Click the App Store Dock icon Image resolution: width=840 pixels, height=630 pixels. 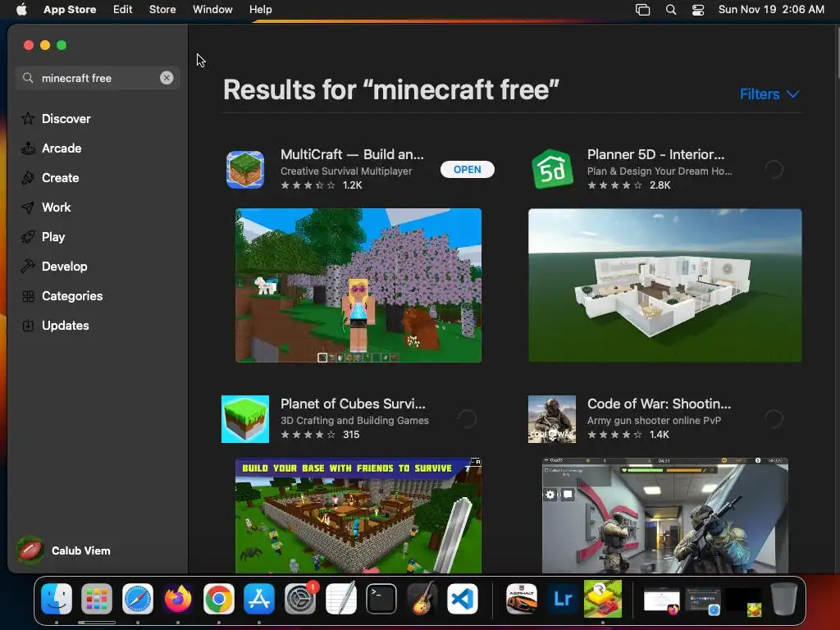(259, 599)
